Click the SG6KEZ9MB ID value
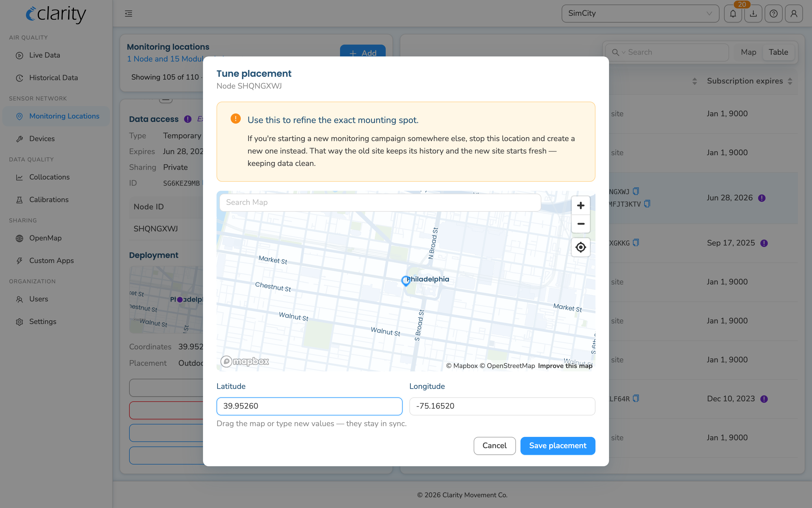Screen dimensions: 812x508 [x=181, y=183]
